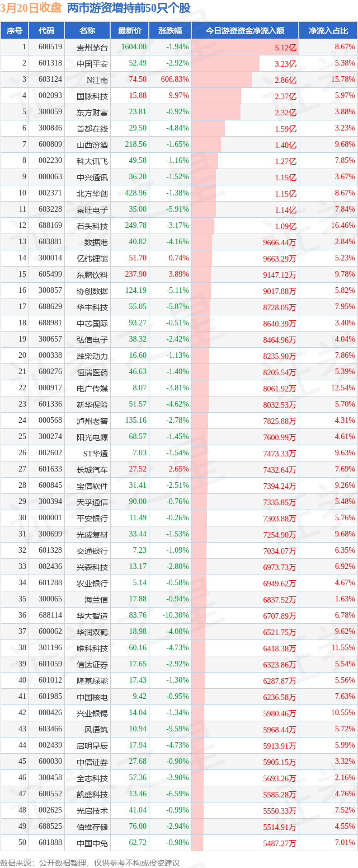This screenshot has height=868, width=358.
Task: Select the stock name 长城汽车
Action: point(93,470)
